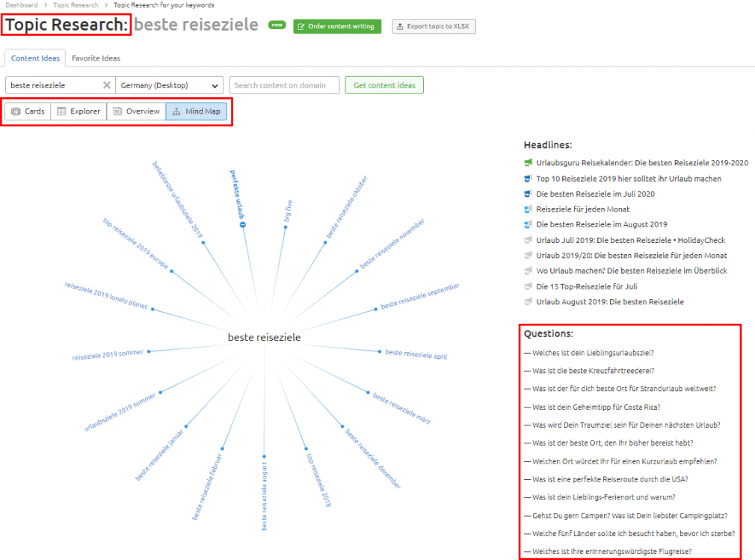Screen dimensions: 755x560
Task: Select the beliebteste urlaubsziele 2019 node
Action: click(x=177, y=200)
